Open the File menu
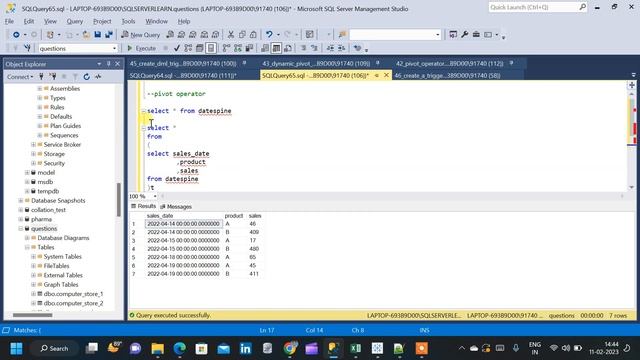 [x=9, y=21]
